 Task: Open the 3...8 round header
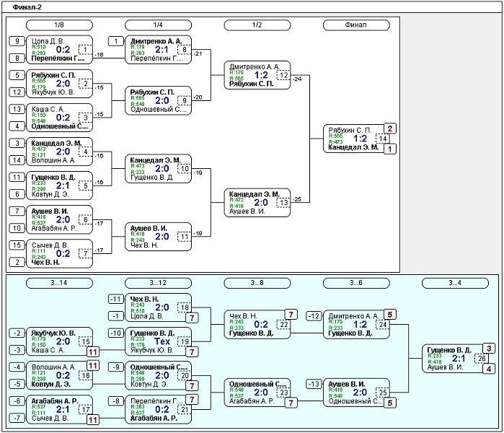coord(257,283)
